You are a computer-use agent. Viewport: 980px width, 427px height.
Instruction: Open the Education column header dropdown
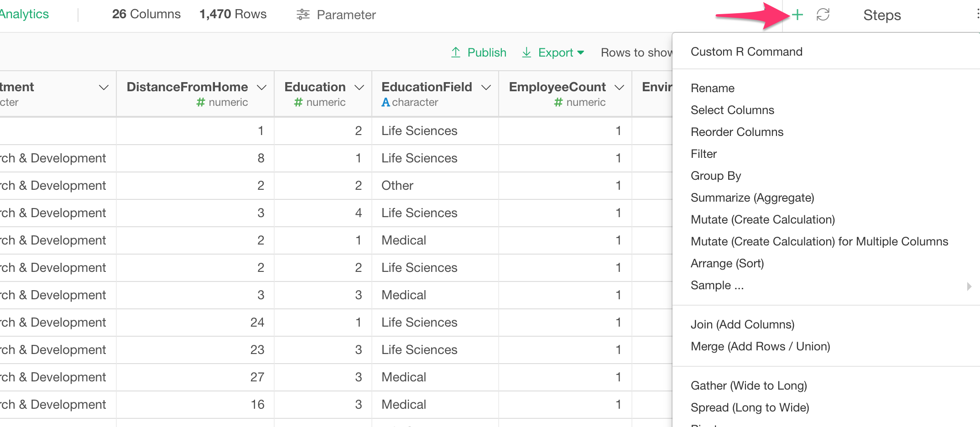360,87
